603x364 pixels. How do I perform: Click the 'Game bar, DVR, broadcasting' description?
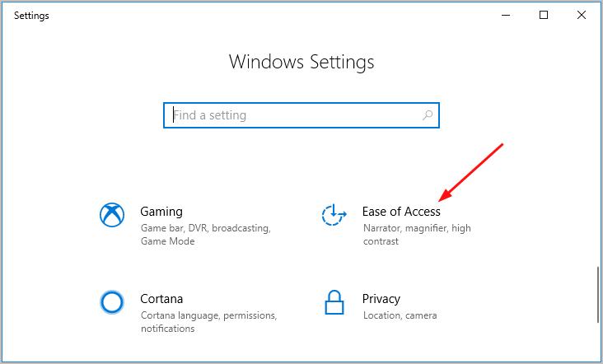(205, 228)
